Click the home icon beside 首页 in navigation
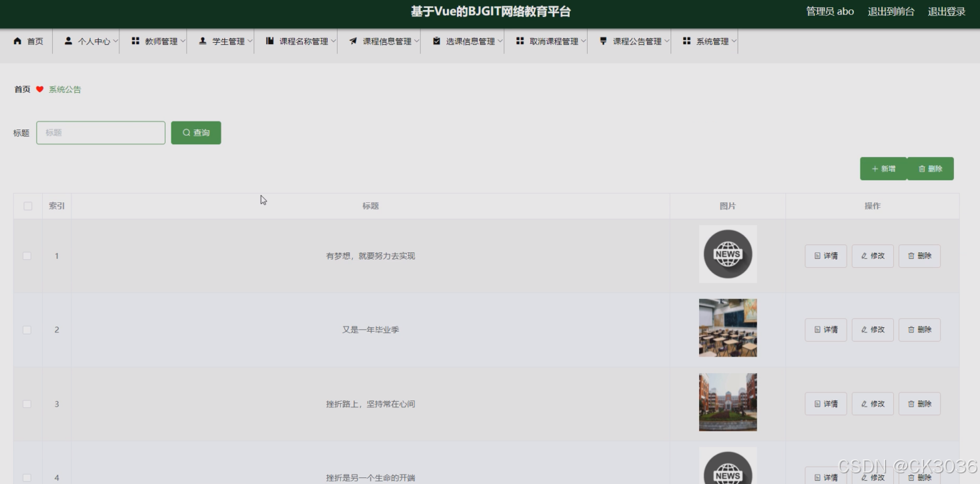980x484 pixels. [17, 41]
